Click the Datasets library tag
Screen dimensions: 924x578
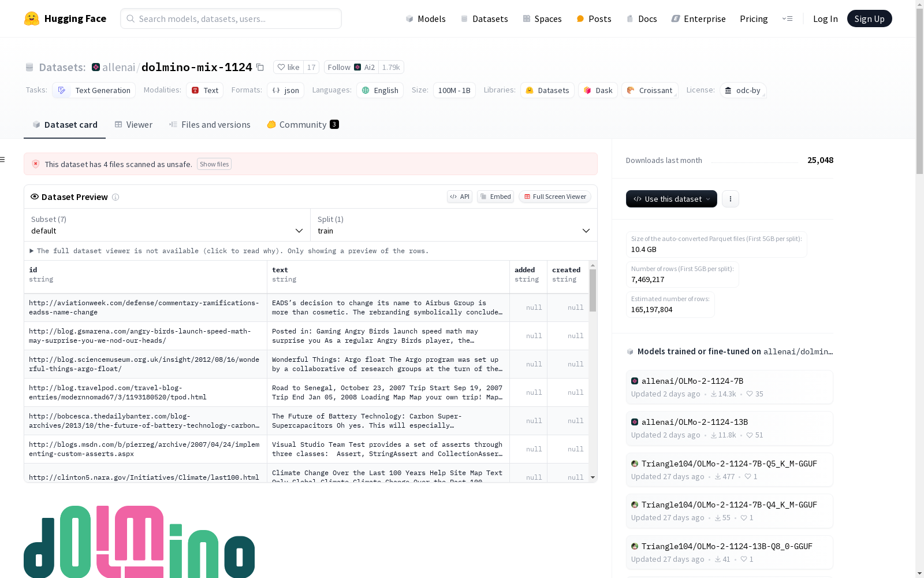547,90
